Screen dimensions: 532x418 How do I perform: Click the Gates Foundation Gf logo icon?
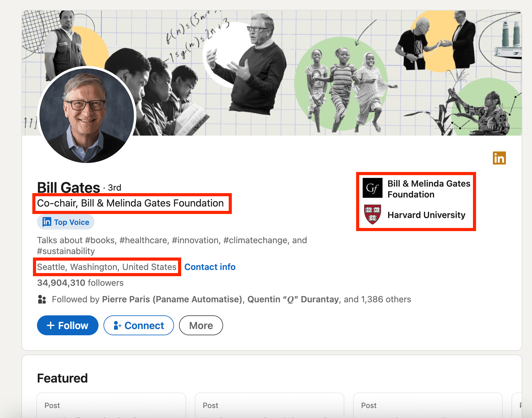(372, 188)
